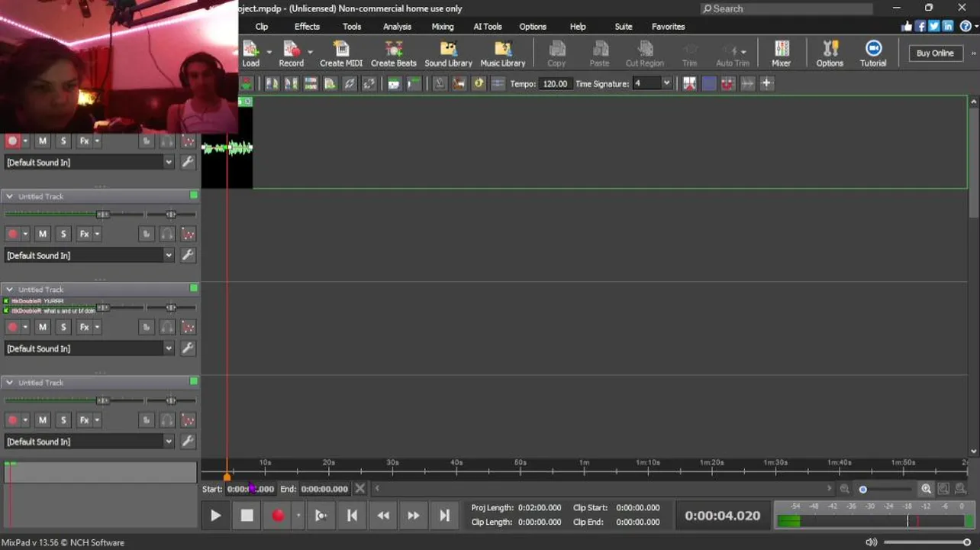Viewport: 980px width, 550px height.
Task: Open the Mixer window
Action: coord(781,53)
